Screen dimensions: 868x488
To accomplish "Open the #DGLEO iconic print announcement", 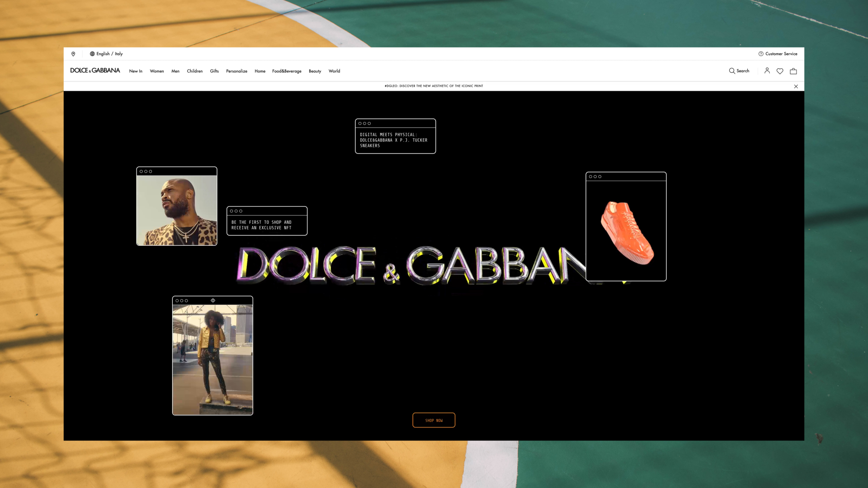I will (x=434, y=86).
